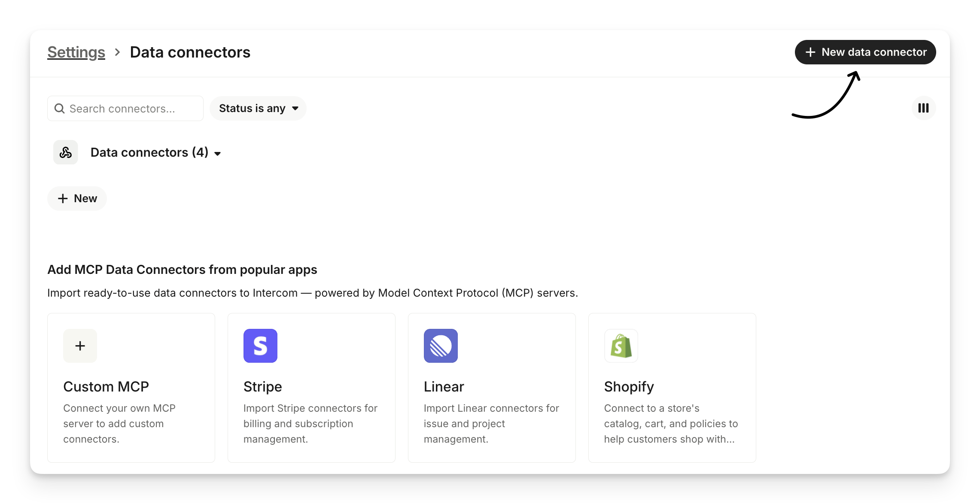The height and width of the screenshot is (504, 980).
Task: Select the Stripe connector card title
Action: 262,387
